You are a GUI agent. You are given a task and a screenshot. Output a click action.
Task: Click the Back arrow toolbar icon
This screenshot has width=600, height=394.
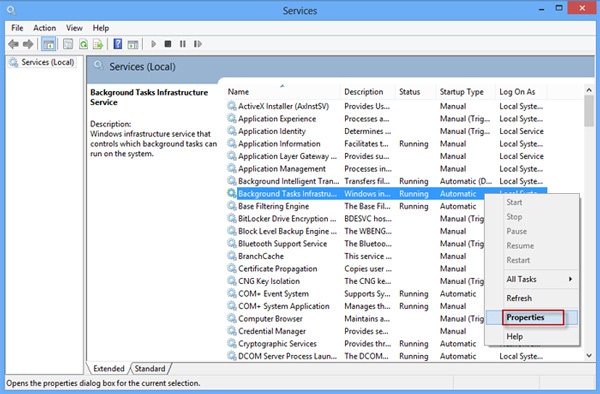tap(13, 44)
